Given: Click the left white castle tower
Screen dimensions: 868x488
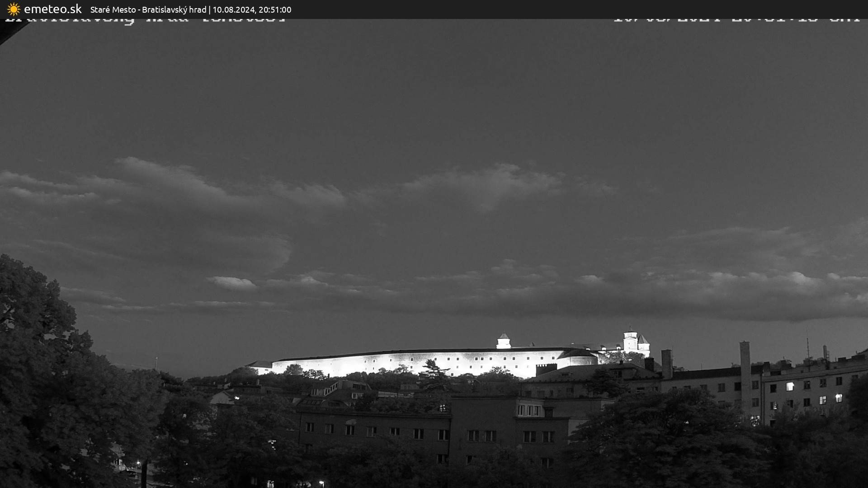Looking at the screenshot, I should [503, 341].
